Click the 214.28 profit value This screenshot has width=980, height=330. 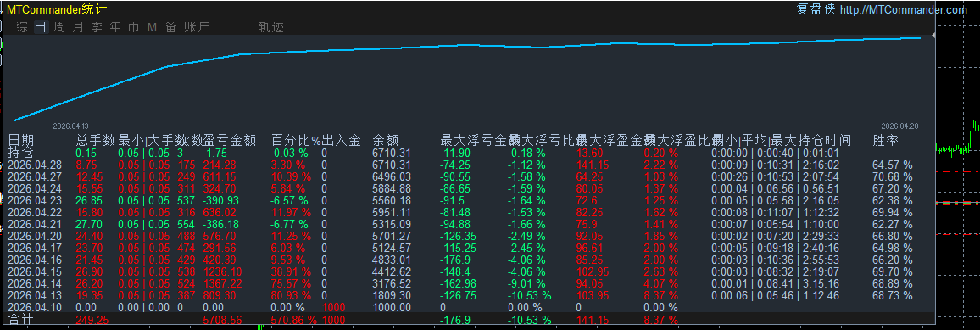tap(220, 165)
